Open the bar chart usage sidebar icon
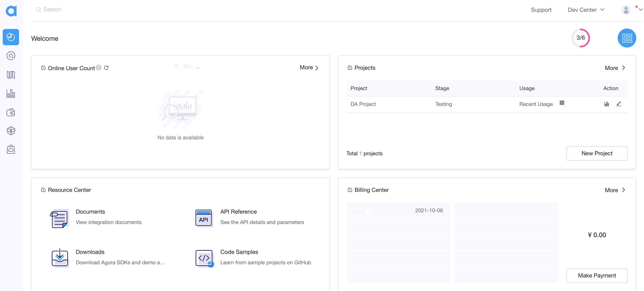The image size is (644, 291). pyautogui.click(x=11, y=93)
